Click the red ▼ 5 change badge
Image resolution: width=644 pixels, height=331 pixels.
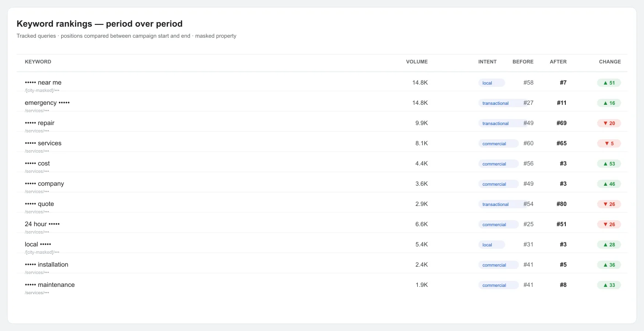pos(609,143)
